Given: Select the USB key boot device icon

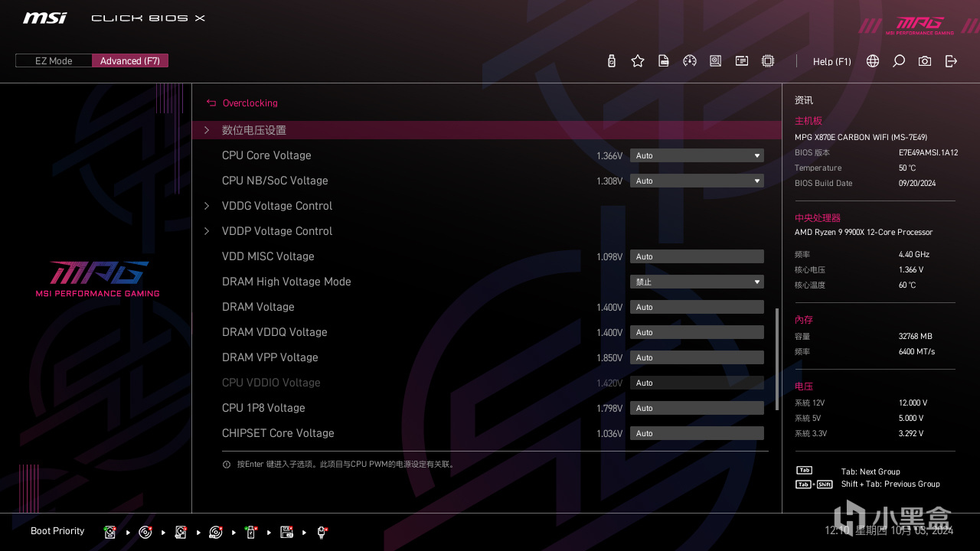Looking at the screenshot, I should click(x=251, y=532).
